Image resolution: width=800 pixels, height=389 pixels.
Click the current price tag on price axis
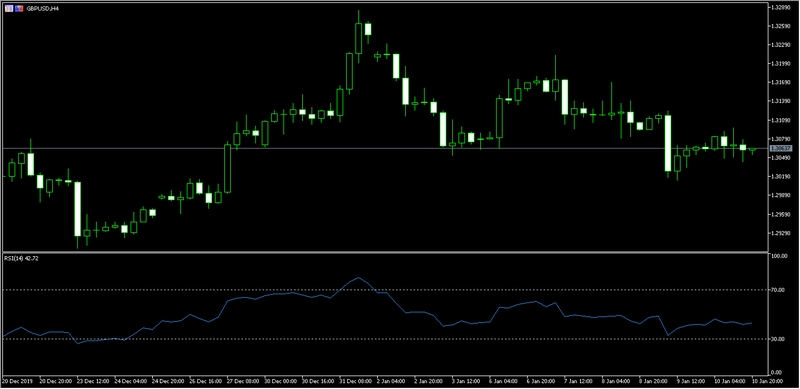[x=779, y=148]
